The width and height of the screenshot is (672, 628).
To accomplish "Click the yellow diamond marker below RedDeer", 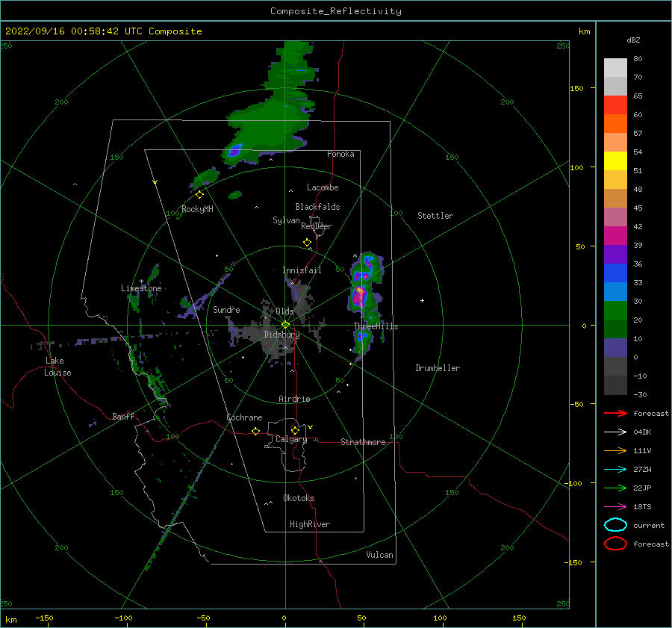I will (x=308, y=243).
